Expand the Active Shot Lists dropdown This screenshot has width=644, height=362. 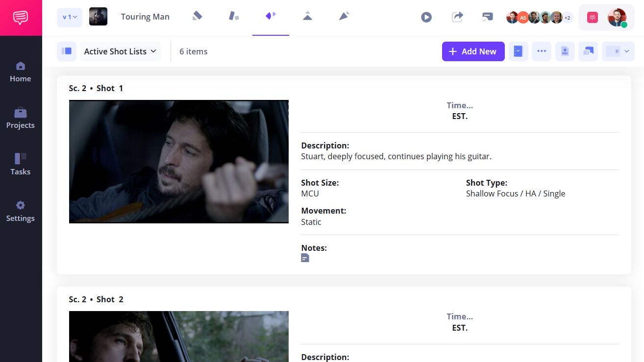[x=121, y=51]
